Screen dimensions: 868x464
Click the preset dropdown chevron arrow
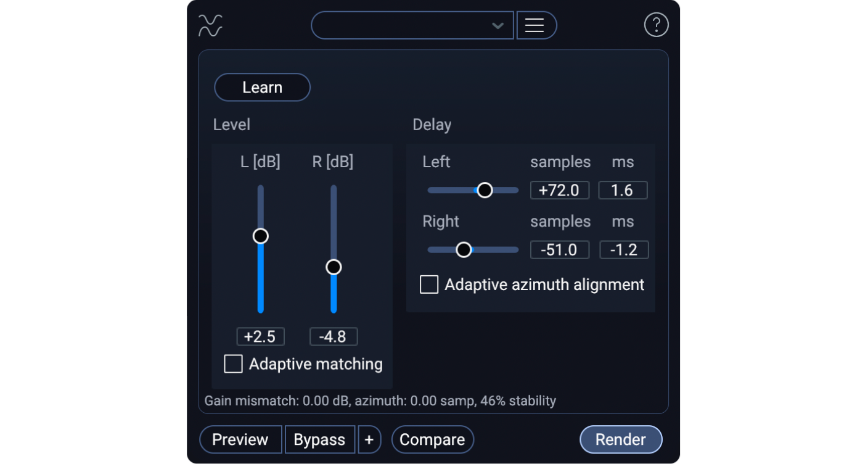point(497,25)
